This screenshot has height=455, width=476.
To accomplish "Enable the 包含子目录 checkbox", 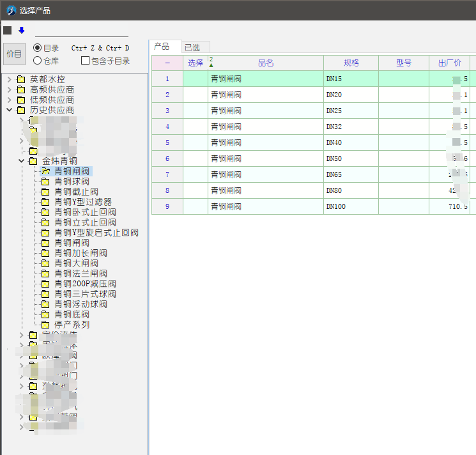I will pyautogui.click(x=85, y=61).
